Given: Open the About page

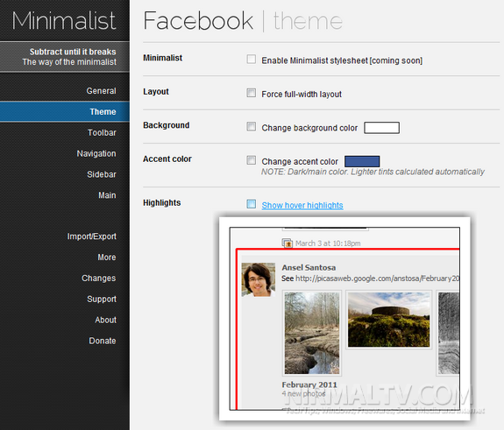Looking at the screenshot, I should (x=105, y=320).
